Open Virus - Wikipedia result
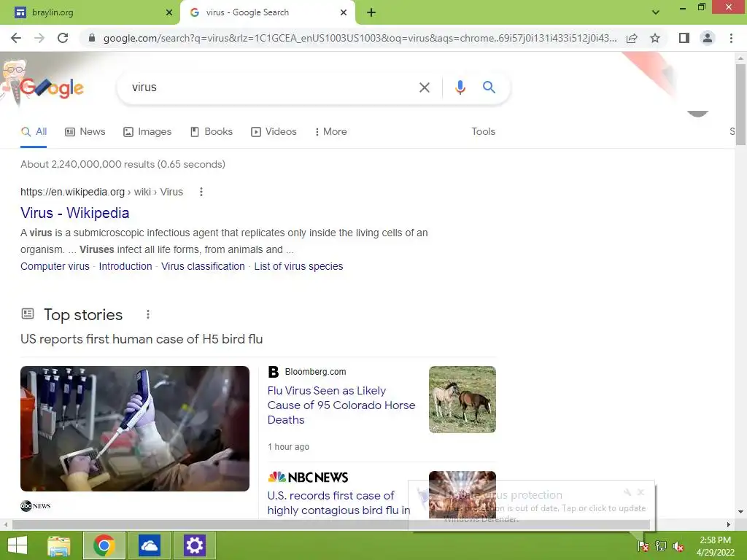747x560 pixels. (x=75, y=213)
